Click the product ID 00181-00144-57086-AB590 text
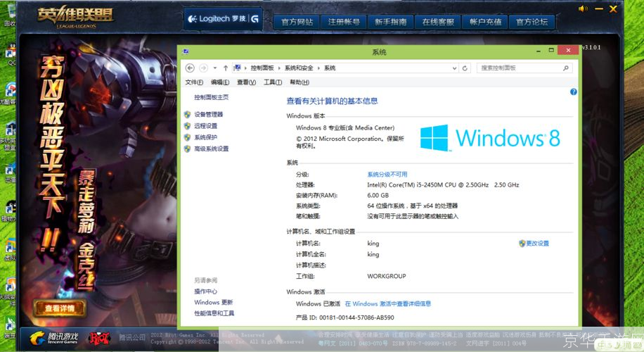Viewport: 644px width, 352px height. coord(356,318)
